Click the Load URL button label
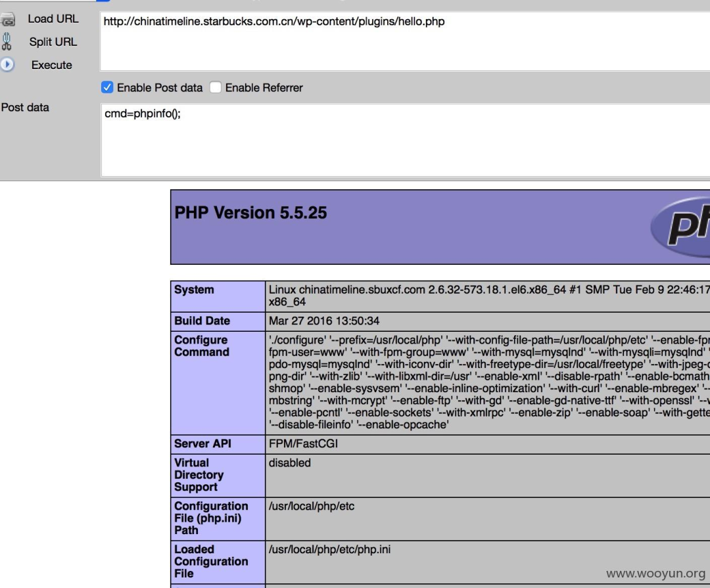Image resolution: width=710 pixels, height=588 pixels. 53,19
